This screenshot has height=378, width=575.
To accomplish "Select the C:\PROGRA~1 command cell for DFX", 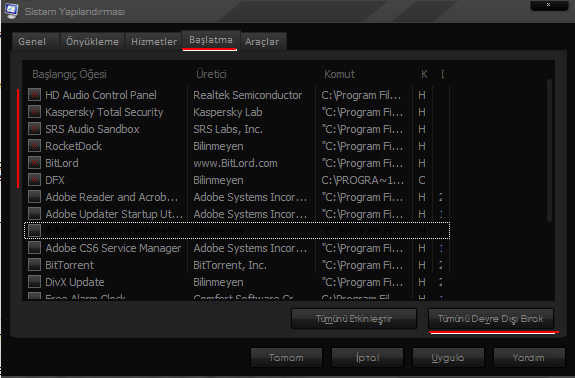I will tap(363, 180).
